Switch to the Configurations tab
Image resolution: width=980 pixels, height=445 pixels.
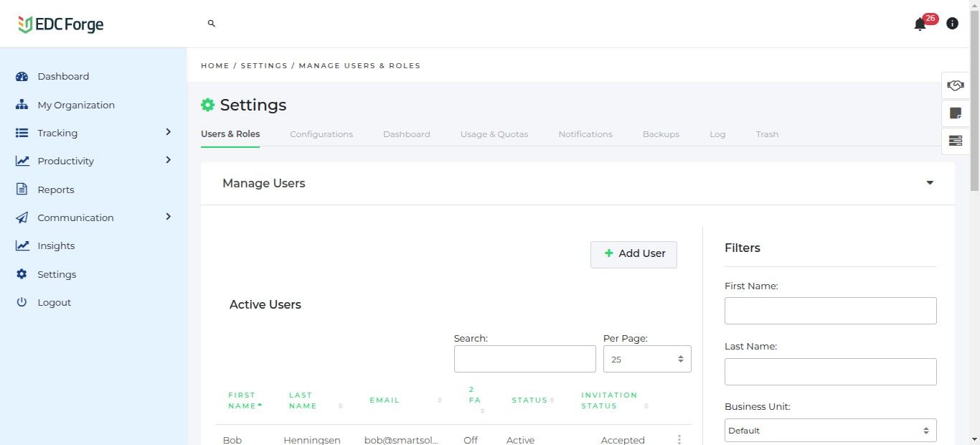pos(321,134)
